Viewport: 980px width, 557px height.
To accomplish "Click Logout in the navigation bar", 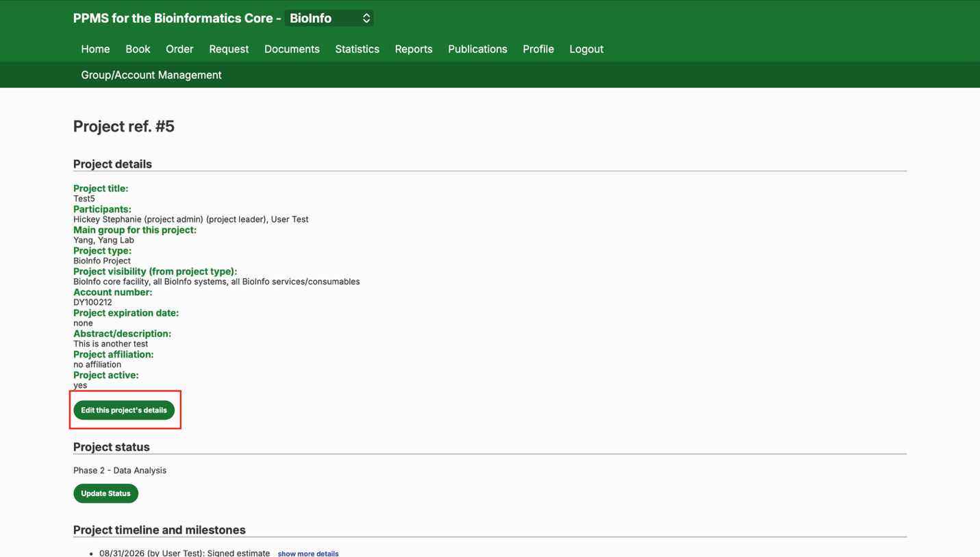I will [586, 49].
